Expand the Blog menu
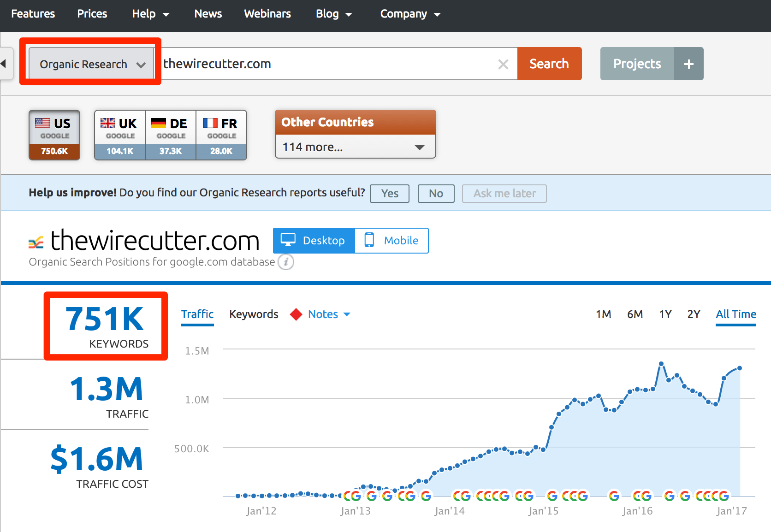 click(x=334, y=14)
